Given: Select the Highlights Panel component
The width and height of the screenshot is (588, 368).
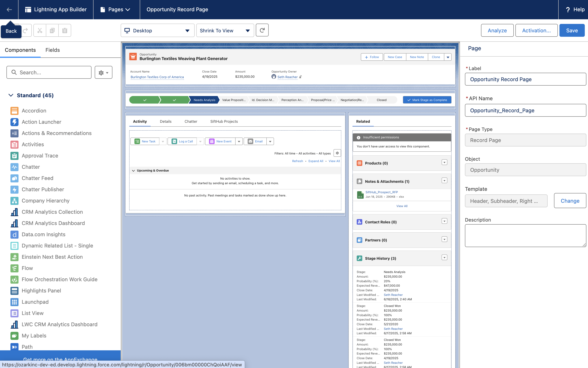Looking at the screenshot, I should pos(41,291).
